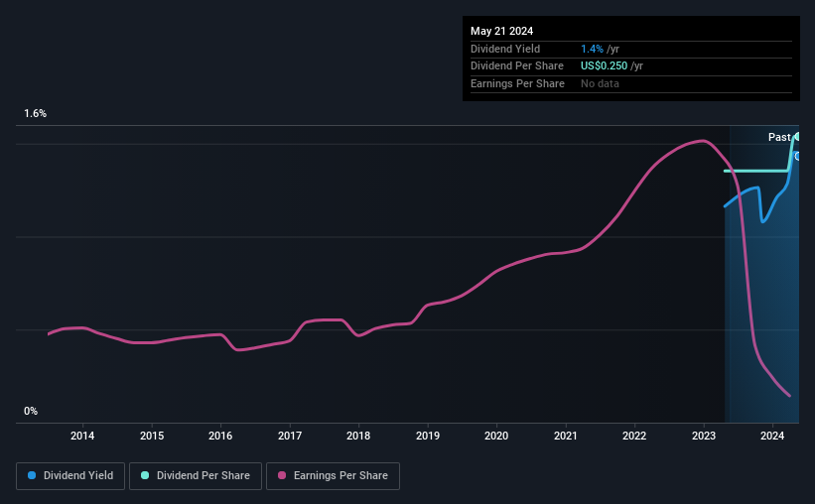This screenshot has height=504, width=815.
Task: Click the 0% y-axis label
Action: (x=31, y=411)
